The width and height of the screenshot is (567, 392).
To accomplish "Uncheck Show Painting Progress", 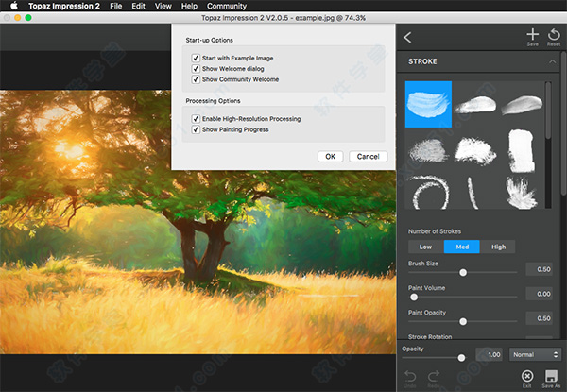I will pos(196,129).
